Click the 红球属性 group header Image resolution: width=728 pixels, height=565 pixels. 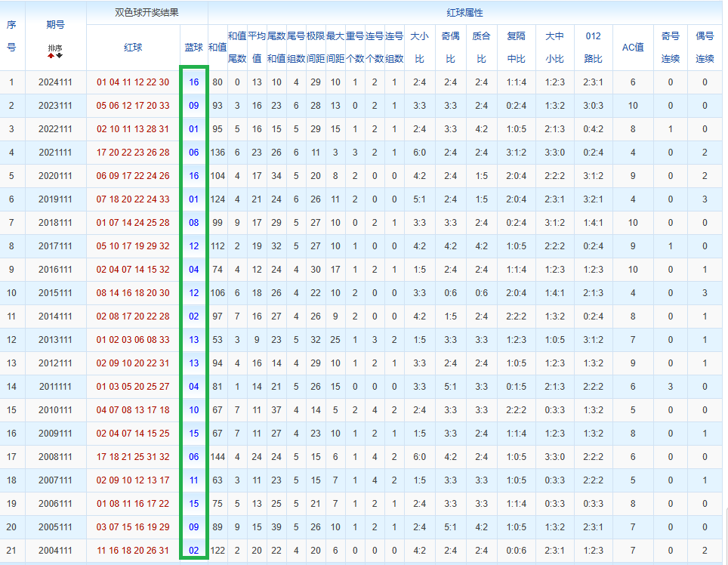464,13
